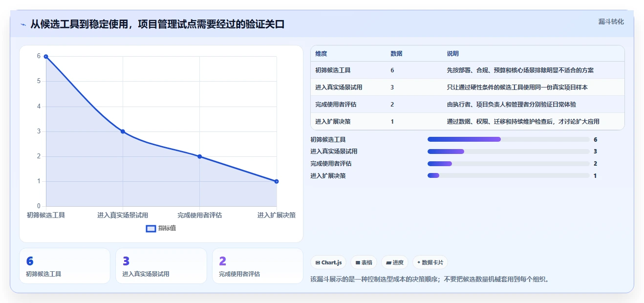Click the lightning icon beside the title
The image size is (644, 303).
coord(23,24)
